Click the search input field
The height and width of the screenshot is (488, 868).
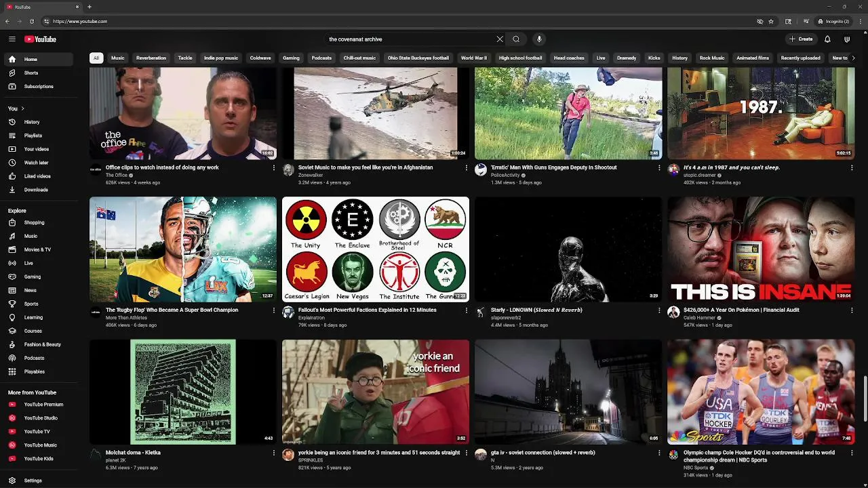(410, 39)
